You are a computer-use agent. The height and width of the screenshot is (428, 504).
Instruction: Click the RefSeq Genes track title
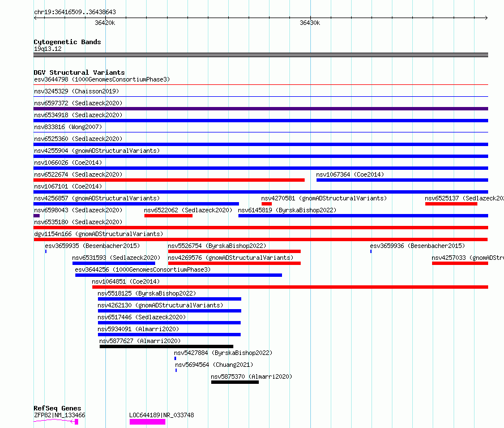pos(57,408)
